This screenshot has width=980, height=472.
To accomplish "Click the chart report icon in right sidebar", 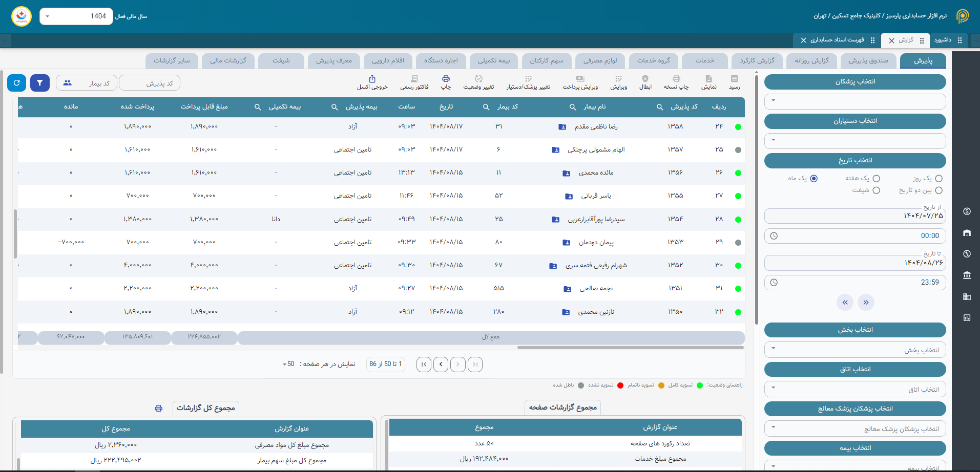I will [967, 317].
